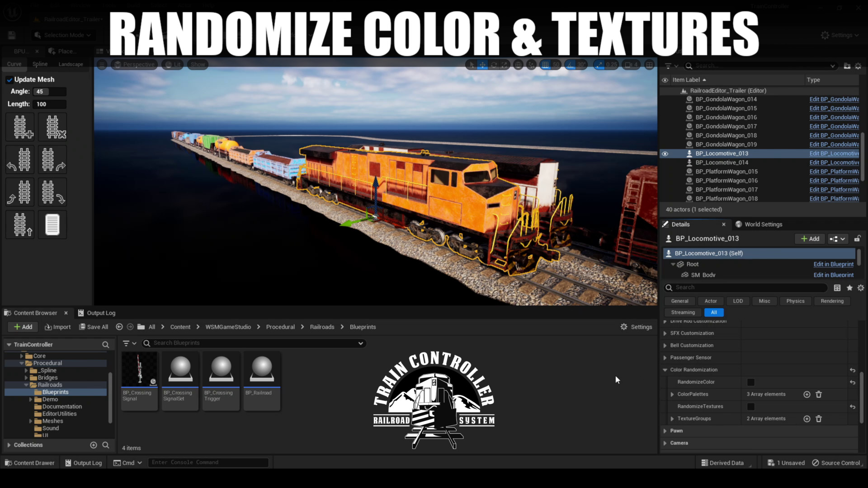Clear the TextureGroups array with the trash icon
Screen dimensions: 868x488
819,419
